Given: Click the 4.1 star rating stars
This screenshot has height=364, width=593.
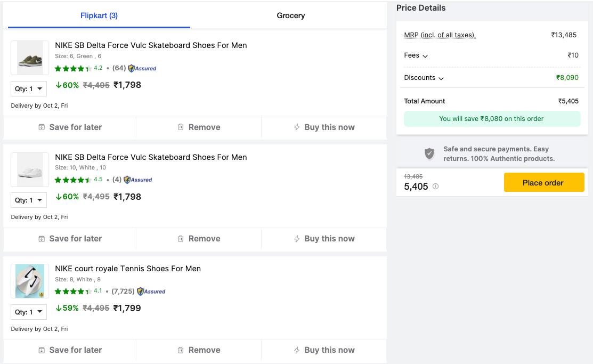Looking at the screenshot, I should click(73, 292).
